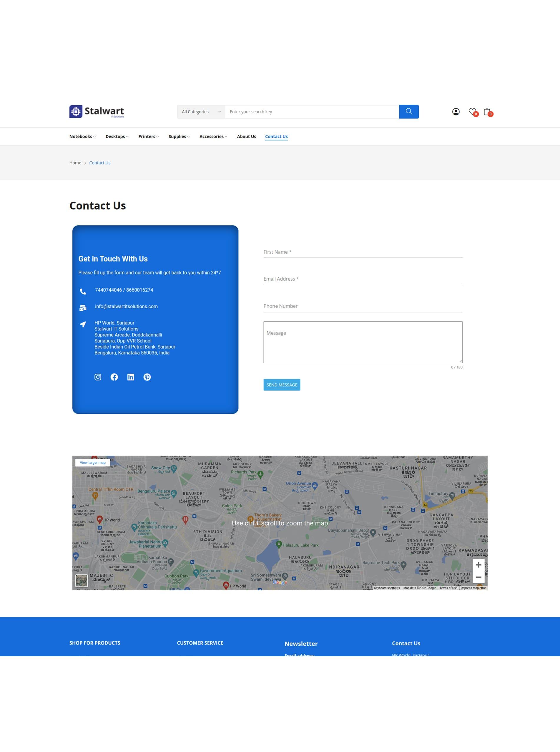Expand the Accessories menu
Screen dimensions: 560x752
pos(213,136)
